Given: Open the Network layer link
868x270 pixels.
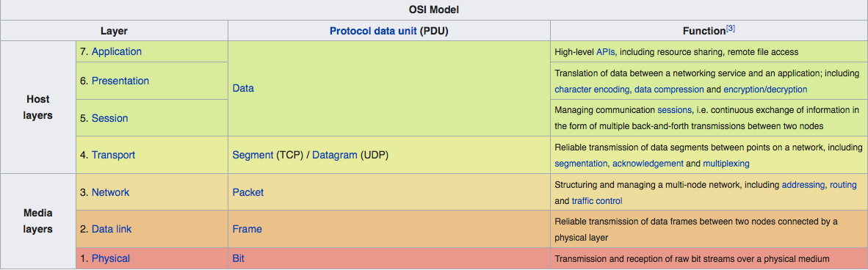Looking at the screenshot, I should point(111,192).
